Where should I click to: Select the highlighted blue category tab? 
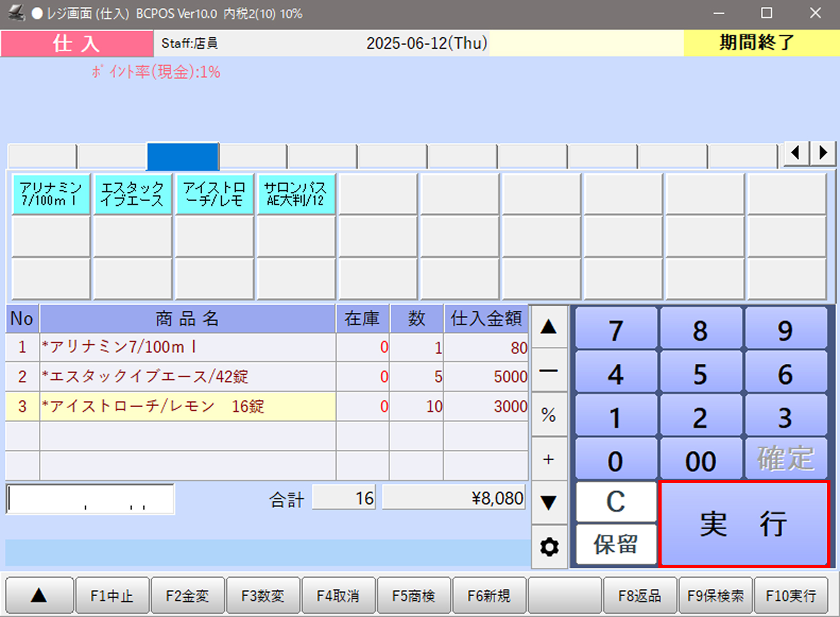pyautogui.click(x=183, y=156)
